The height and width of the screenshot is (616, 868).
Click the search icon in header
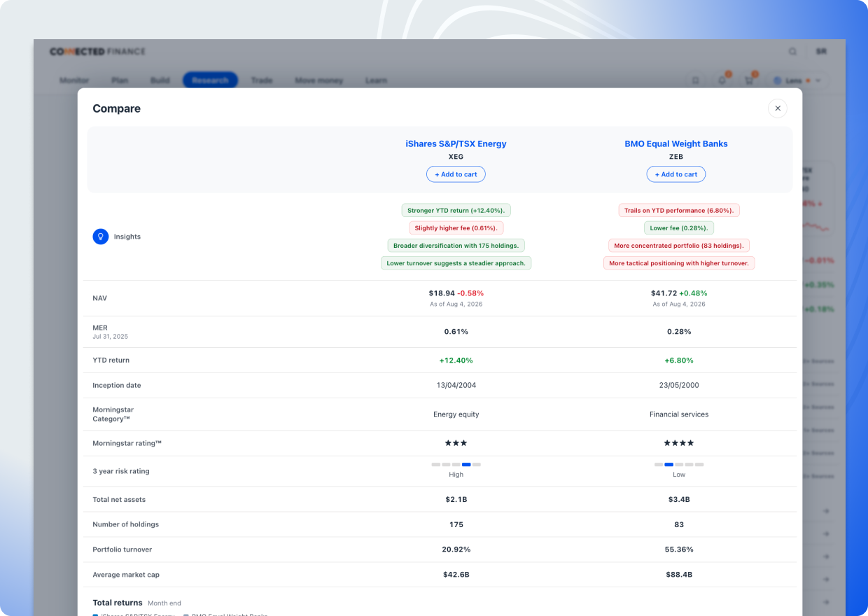coord(792,51)
